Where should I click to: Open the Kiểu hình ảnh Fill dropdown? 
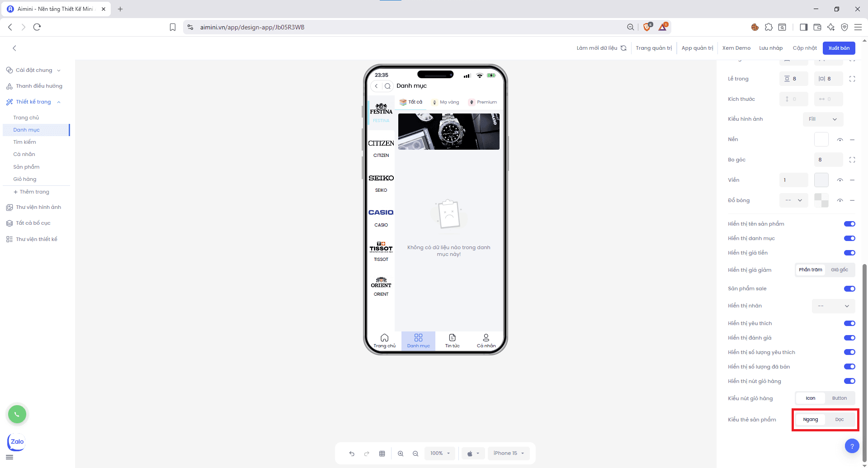(823, 119)
